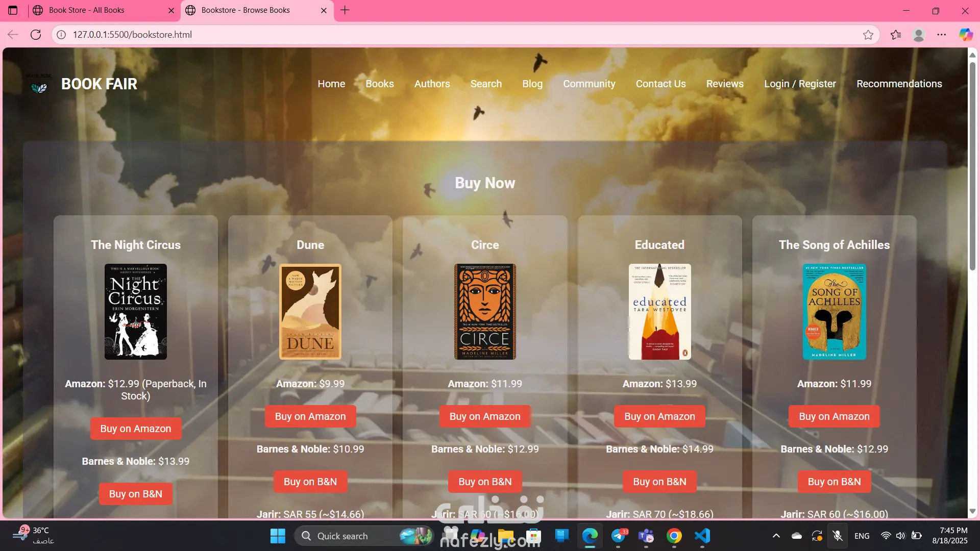
Task: Buy Circe on Amazon
Action: point(485,416)
